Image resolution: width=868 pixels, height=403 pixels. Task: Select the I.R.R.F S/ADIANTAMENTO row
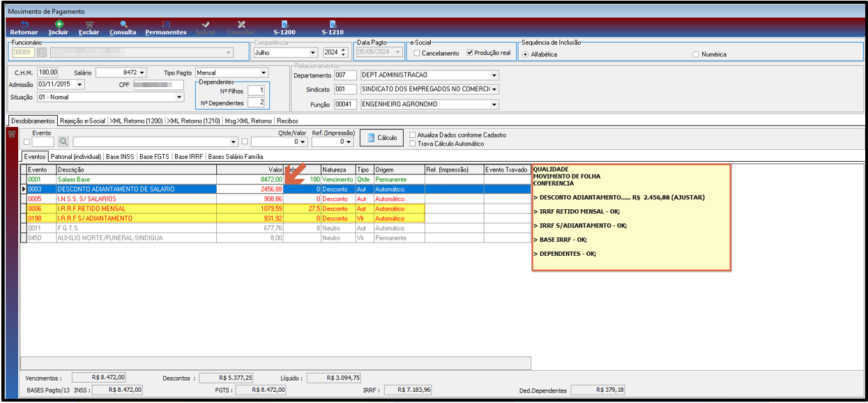(275, 218)
